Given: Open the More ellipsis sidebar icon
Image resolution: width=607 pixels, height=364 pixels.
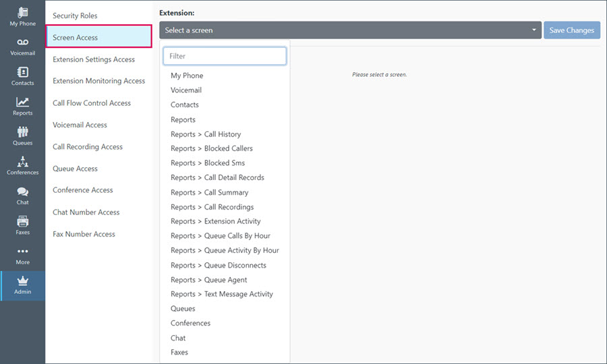Looking at the screenshot, I should 22,251.
